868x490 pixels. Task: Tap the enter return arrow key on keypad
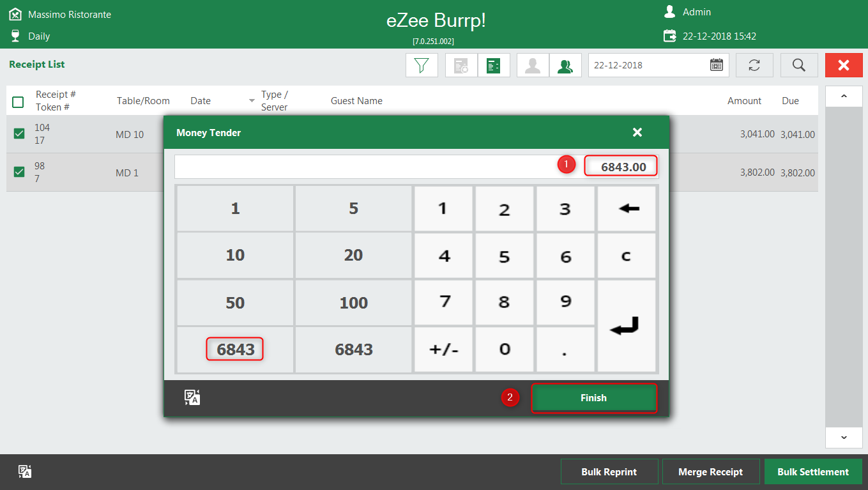coord(627,326)
